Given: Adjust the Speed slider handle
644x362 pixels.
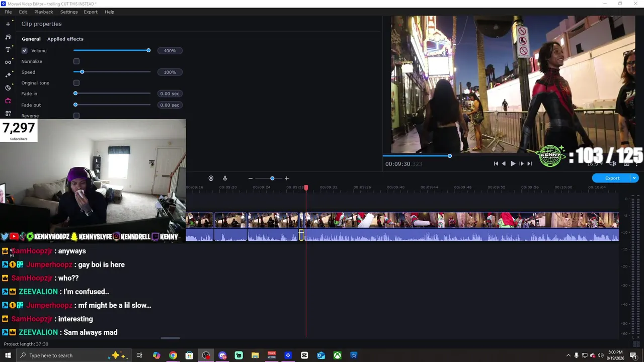Looking at the screenshot, I should [x=82, y=72].
